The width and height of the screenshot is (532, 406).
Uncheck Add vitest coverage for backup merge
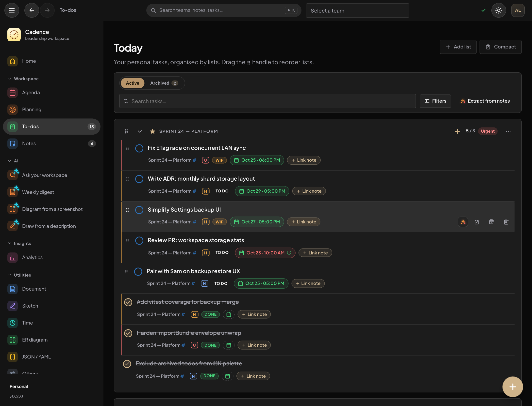point(128,302)
